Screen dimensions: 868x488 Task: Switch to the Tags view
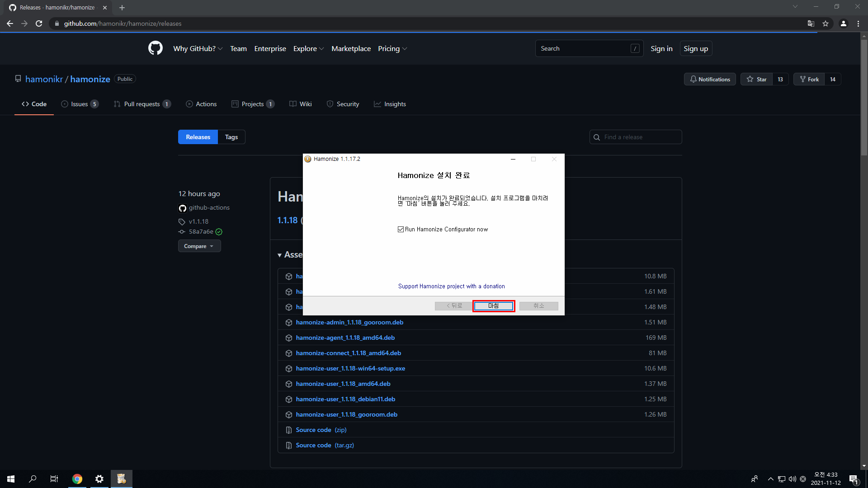tap(231, 137)
